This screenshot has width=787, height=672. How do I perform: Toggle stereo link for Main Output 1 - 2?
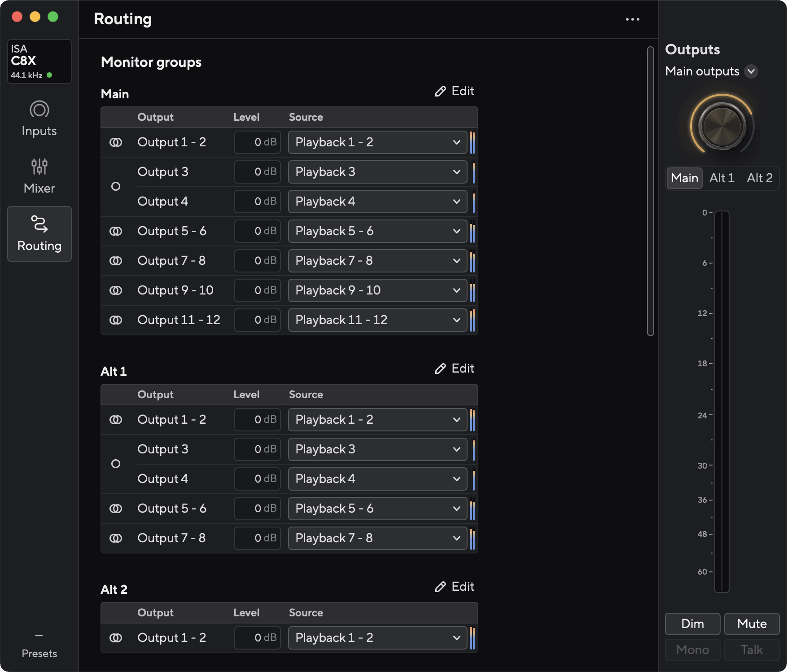tap(116, 142)
